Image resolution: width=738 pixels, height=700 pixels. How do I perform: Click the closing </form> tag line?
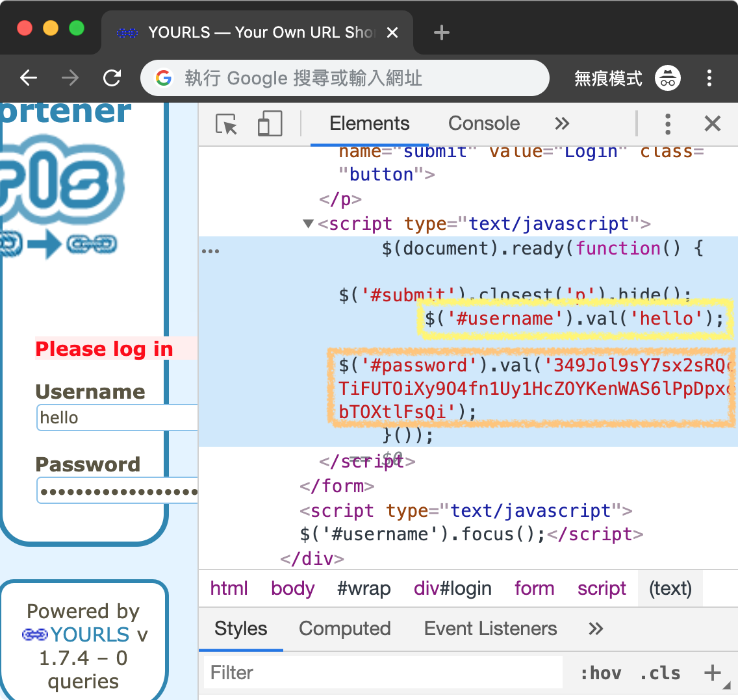click(337, 486)
